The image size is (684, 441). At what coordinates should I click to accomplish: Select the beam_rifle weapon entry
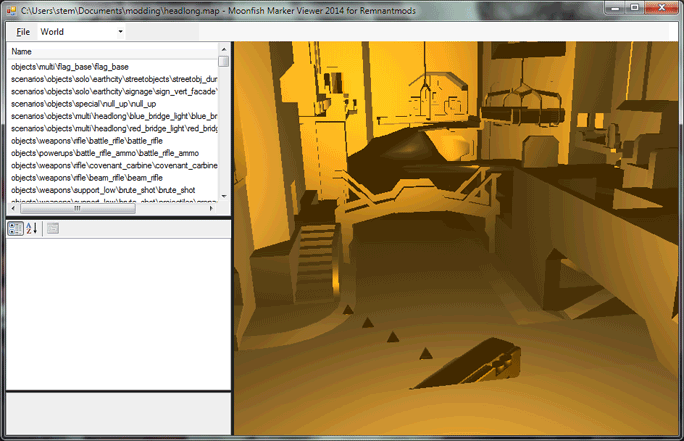(79, 178)
